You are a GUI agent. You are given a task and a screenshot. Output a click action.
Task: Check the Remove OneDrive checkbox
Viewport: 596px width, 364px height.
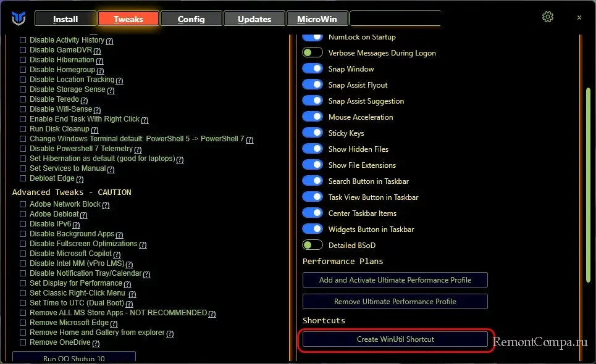coord(23,342)
